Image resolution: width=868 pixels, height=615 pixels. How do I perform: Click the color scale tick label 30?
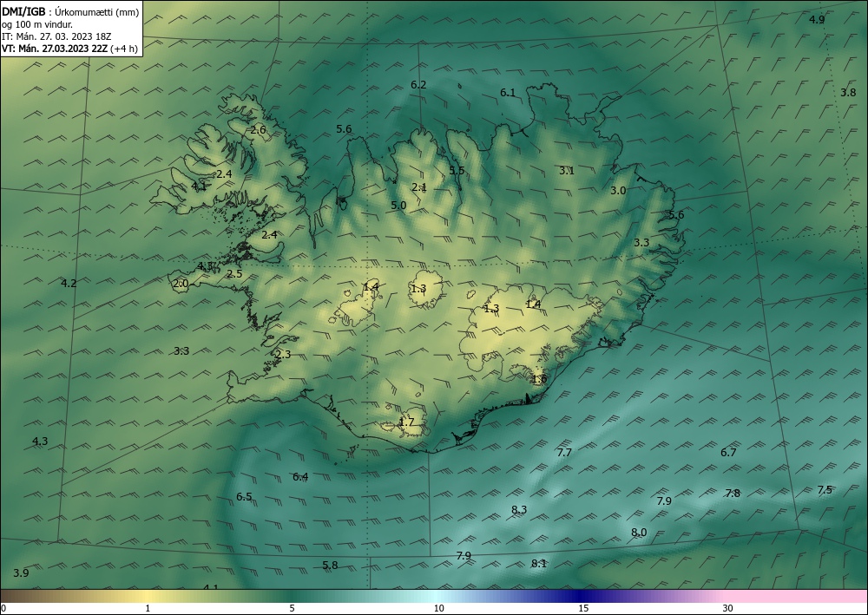click(x=727, y=609)
